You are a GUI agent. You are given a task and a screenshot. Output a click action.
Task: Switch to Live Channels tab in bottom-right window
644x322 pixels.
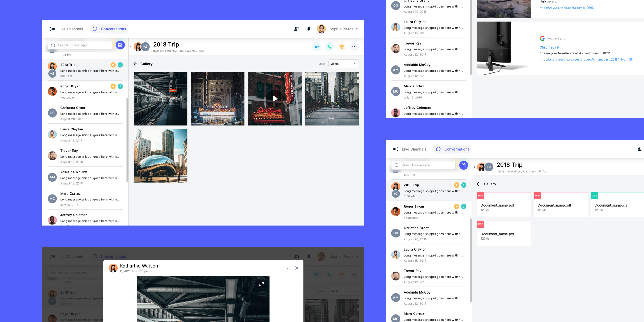410,149
